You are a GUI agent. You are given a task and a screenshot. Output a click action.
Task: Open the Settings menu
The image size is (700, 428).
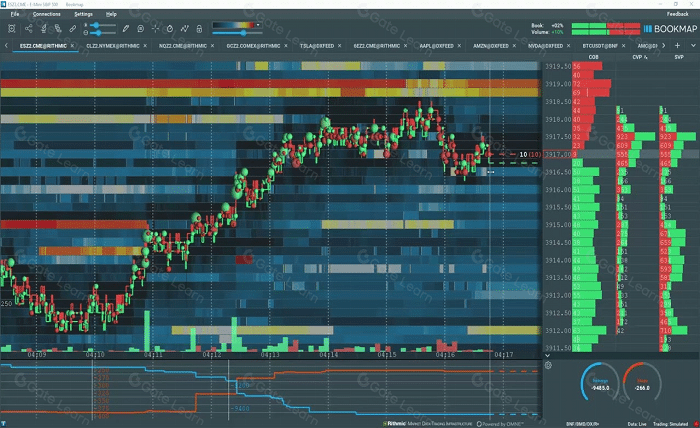(83, 14)
